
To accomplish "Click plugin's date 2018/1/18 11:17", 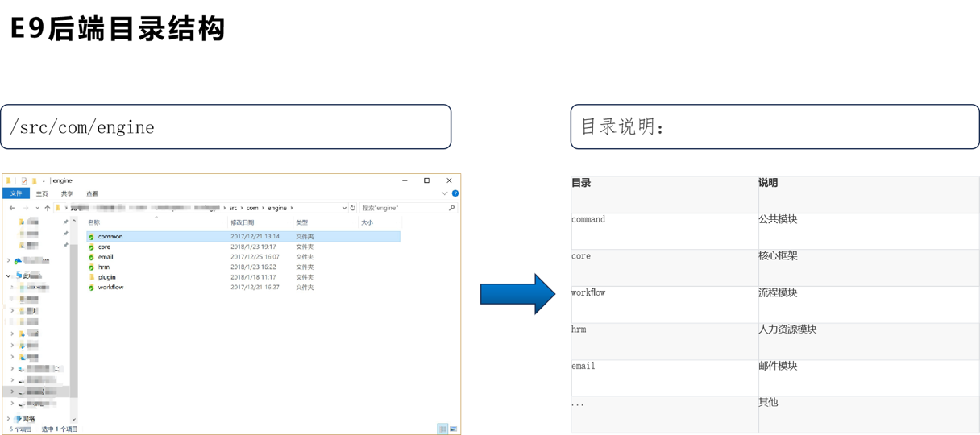I will (x=253, y=277).
